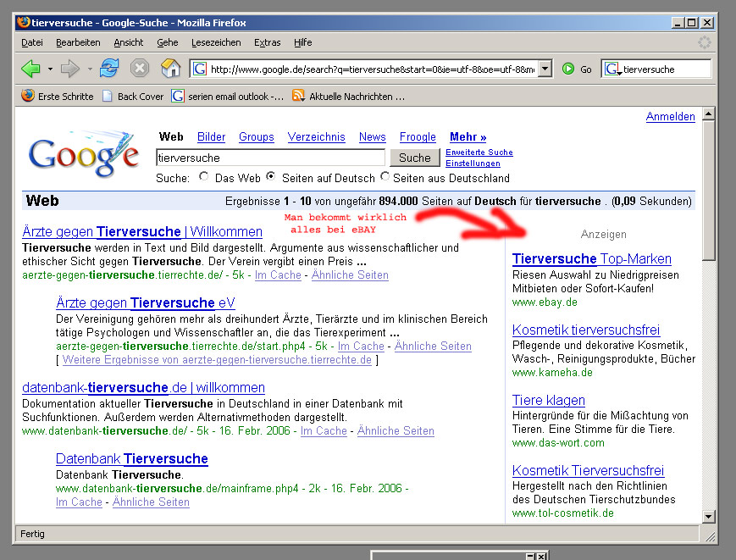Reload the page with the Refresh icon
The height and width of the screenshot is (560, 736).
(109, 69)
